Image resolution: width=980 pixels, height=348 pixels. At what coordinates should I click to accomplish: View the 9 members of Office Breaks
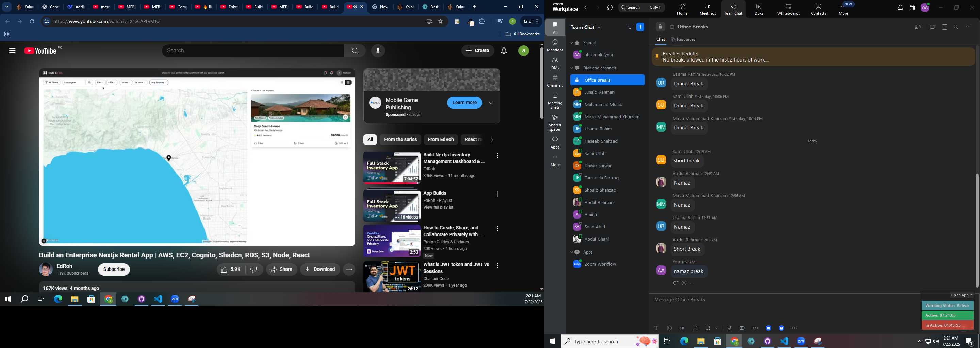tap(918, 27)
